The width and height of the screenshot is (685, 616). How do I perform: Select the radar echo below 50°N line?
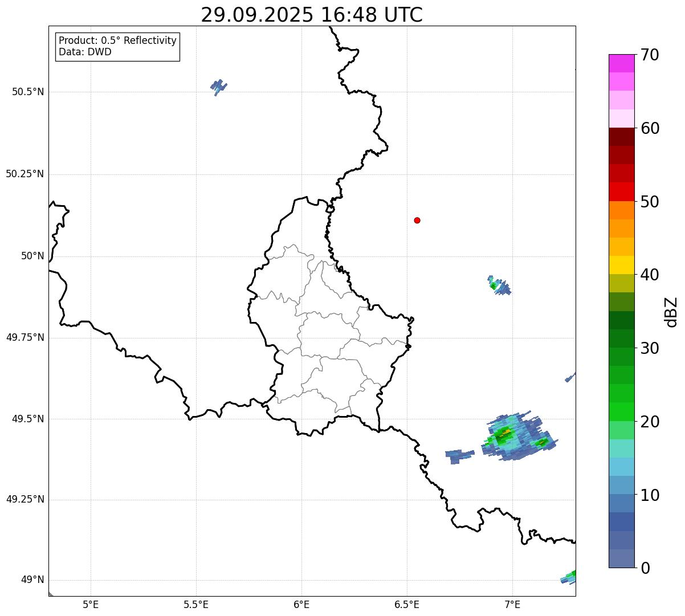[x=499, y=285]
